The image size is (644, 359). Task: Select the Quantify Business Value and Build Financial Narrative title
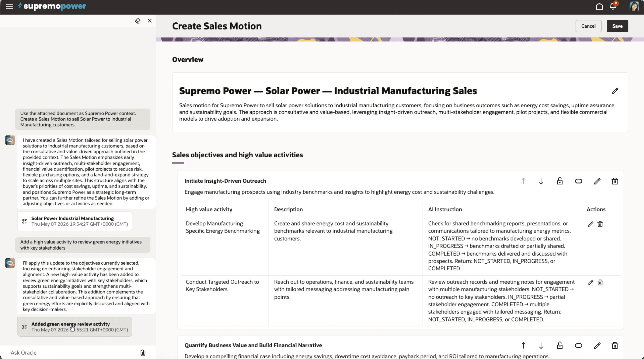[x=253, y=345]
